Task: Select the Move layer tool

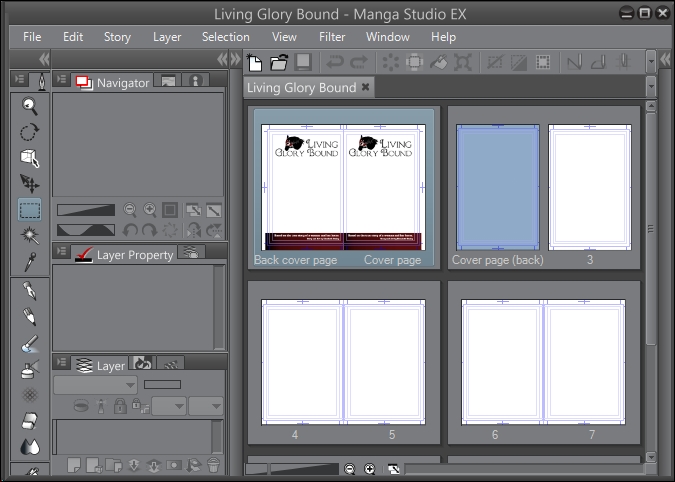Action: pos(29,184)
